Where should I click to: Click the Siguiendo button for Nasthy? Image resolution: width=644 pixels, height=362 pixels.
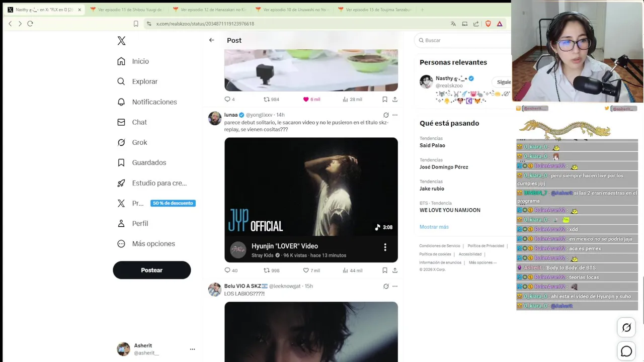[502, 82]
